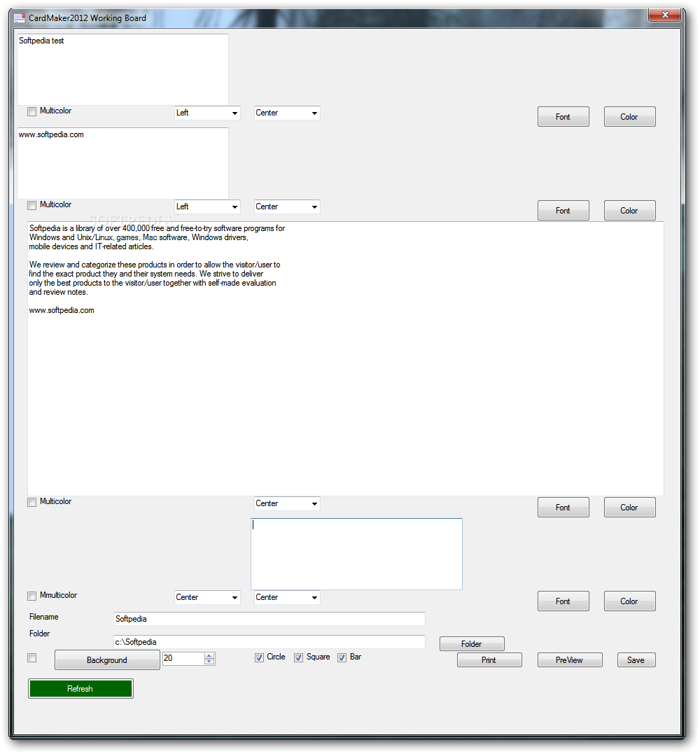Image resolution: width=700 pixels, height=754 pixels.
Task: Click Color button for large description box
Action: tap(629, 508)
